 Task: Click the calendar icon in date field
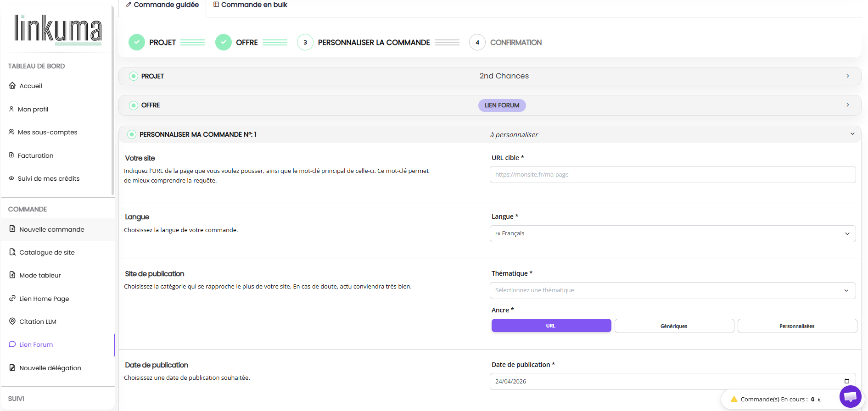click(x=846, y=381)
